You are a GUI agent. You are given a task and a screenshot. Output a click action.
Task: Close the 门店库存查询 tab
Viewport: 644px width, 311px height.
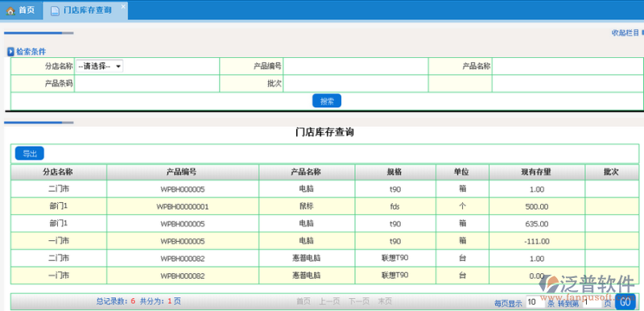coord(123,6)
